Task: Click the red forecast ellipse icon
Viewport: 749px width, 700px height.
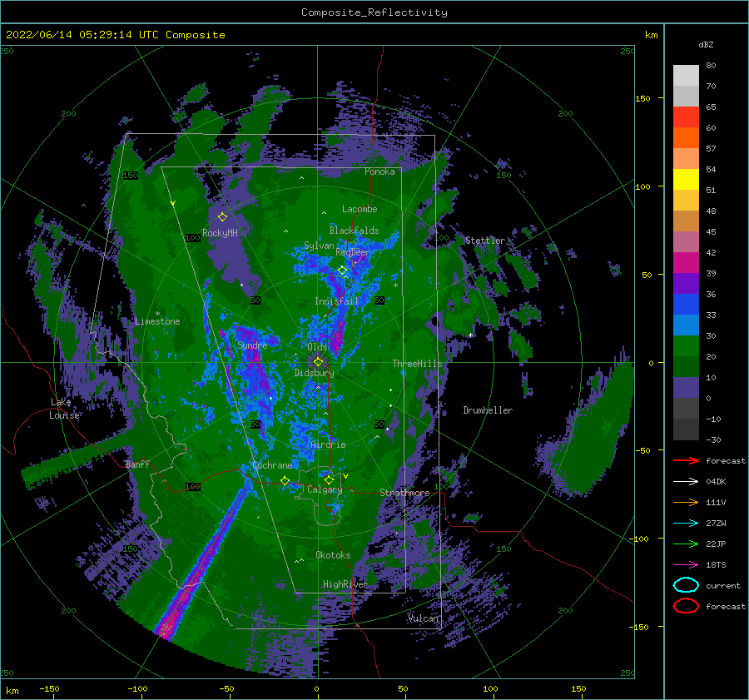Action: click(686, 606)
